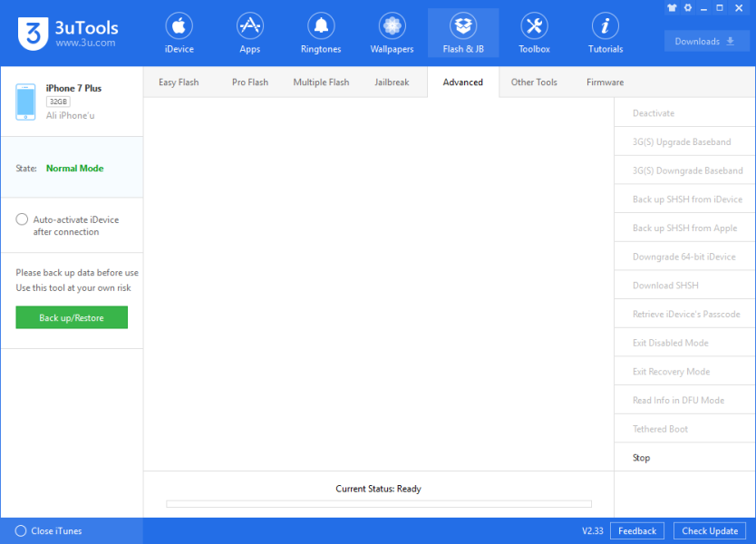Open the Ringtones section
Image resolution: width=756 pixels, height=544 pixels.
click(x=321, y=34)
